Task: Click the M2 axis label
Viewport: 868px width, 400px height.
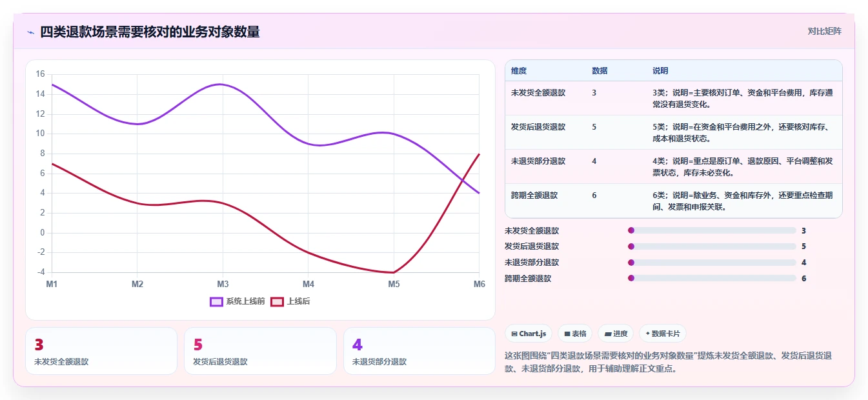Action: (x=137, y=284)
